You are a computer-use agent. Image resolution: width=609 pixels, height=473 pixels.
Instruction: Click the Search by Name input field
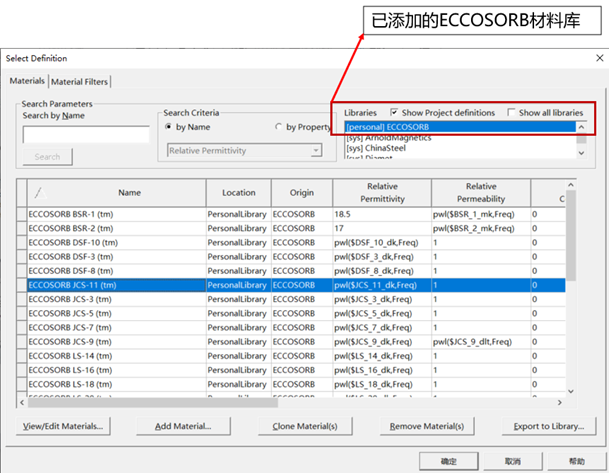86,134
